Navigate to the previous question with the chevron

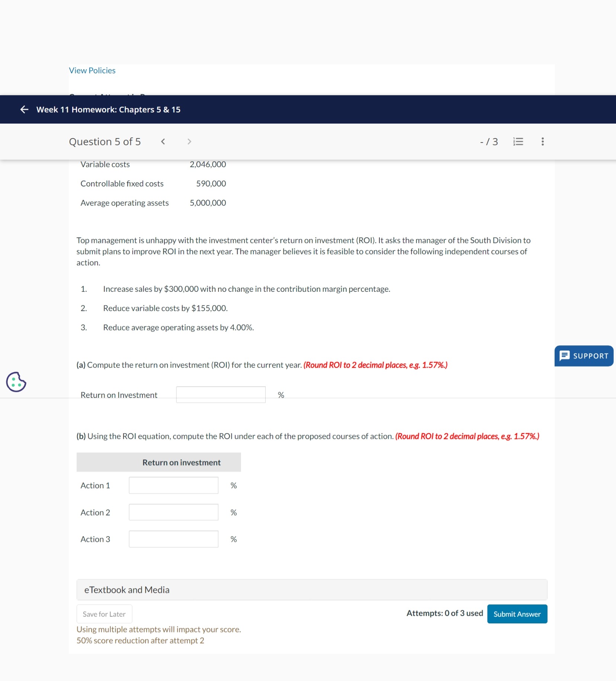(163, 141)
